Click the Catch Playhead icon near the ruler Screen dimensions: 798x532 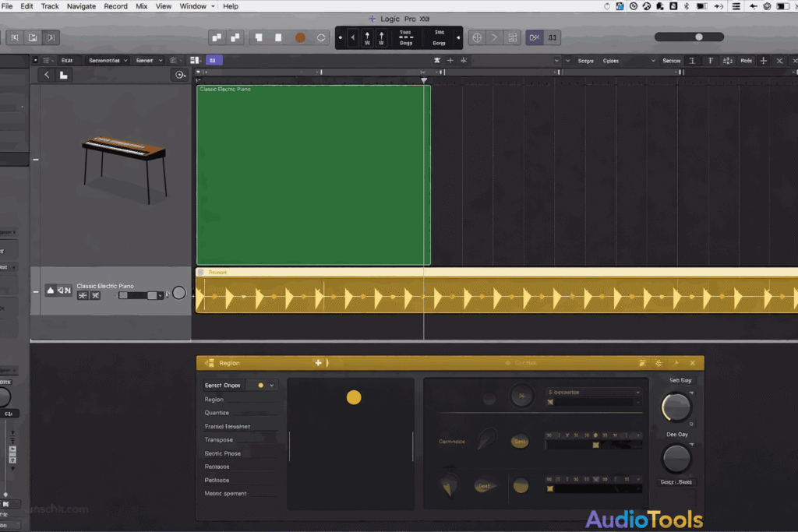[x=180, y=75]
